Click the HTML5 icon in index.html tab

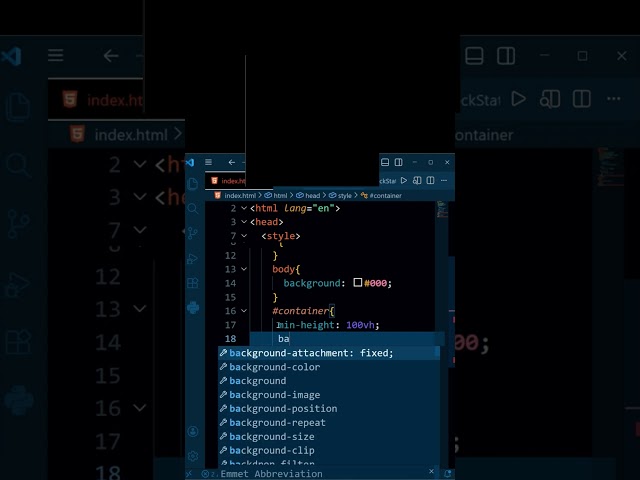click(x=214, y=180)
